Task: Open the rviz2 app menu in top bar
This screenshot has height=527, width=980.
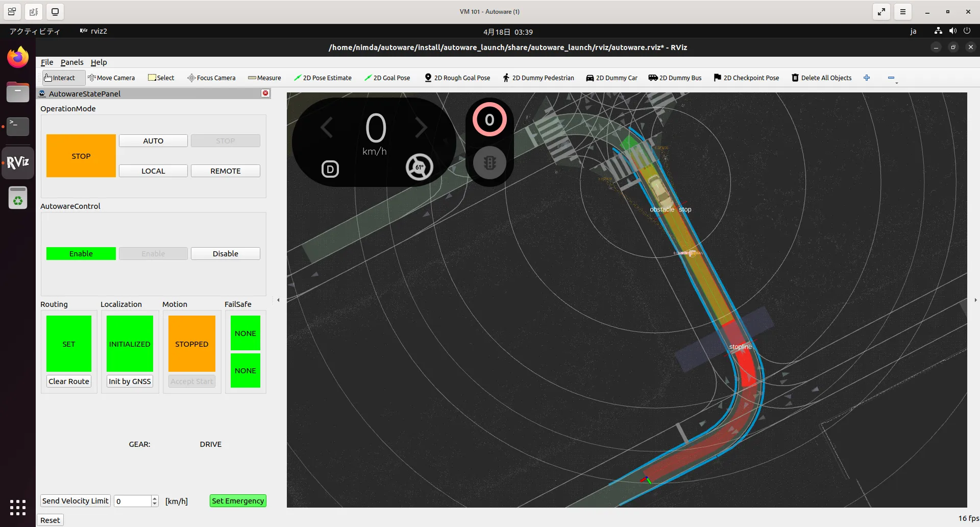Action: coord(93,31)
